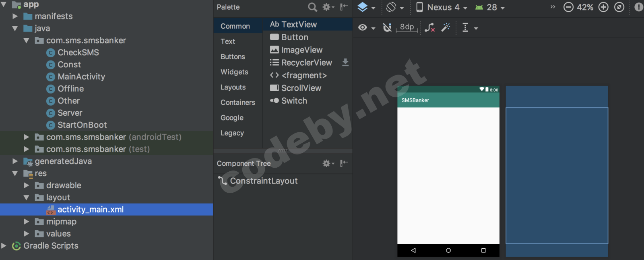This screenshot has width=644, height=260.
Task: Expand the mipmap folder
Action: (26, 222)
